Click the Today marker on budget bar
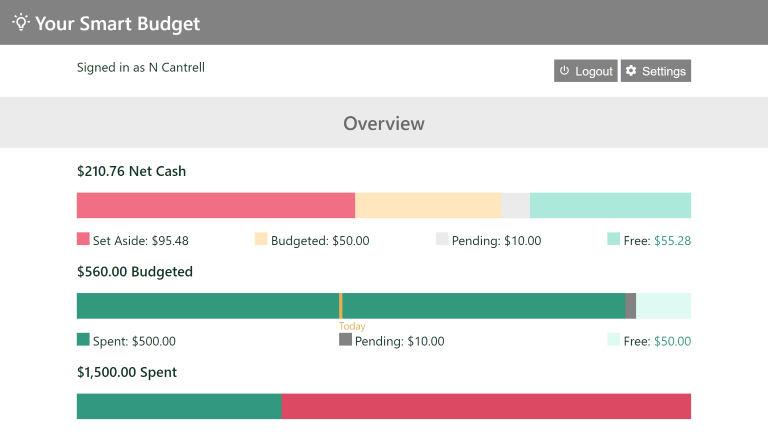Viewport: 768px width, 432px height. point(341,306)
